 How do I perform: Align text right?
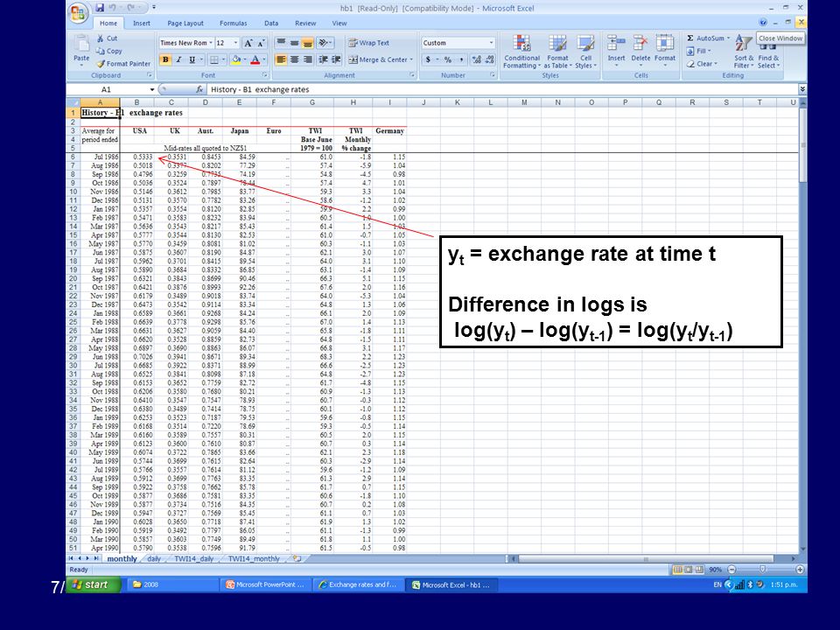pyautogui.click(x=307, y=60)
